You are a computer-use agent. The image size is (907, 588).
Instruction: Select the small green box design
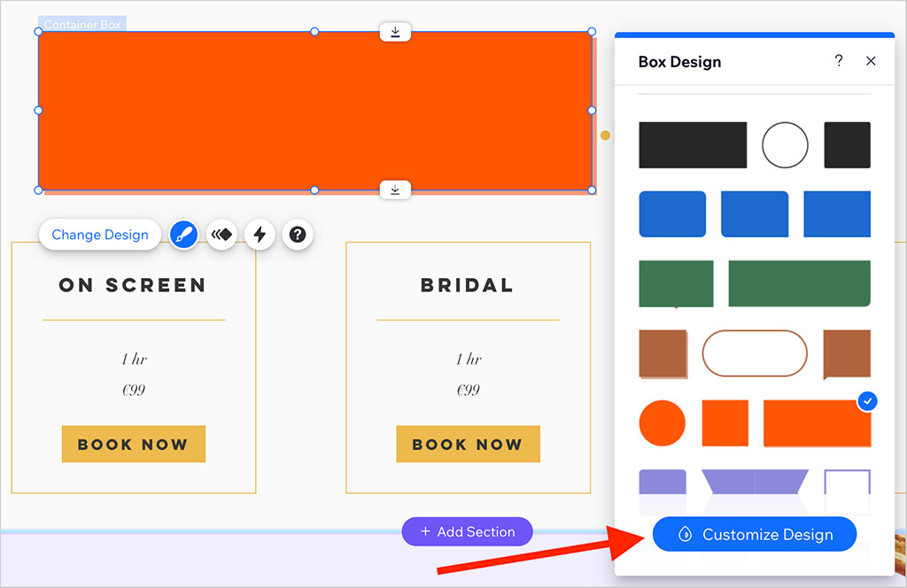tap(676, 283)
